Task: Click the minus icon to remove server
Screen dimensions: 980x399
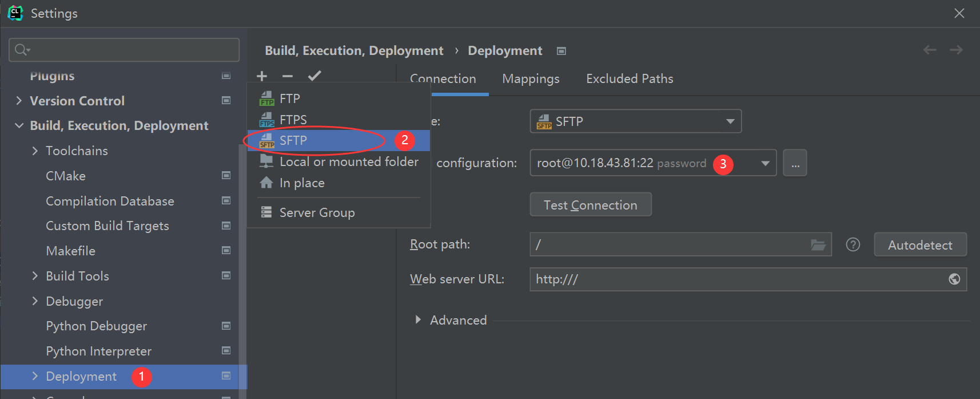Action: (x=288, y=76)
